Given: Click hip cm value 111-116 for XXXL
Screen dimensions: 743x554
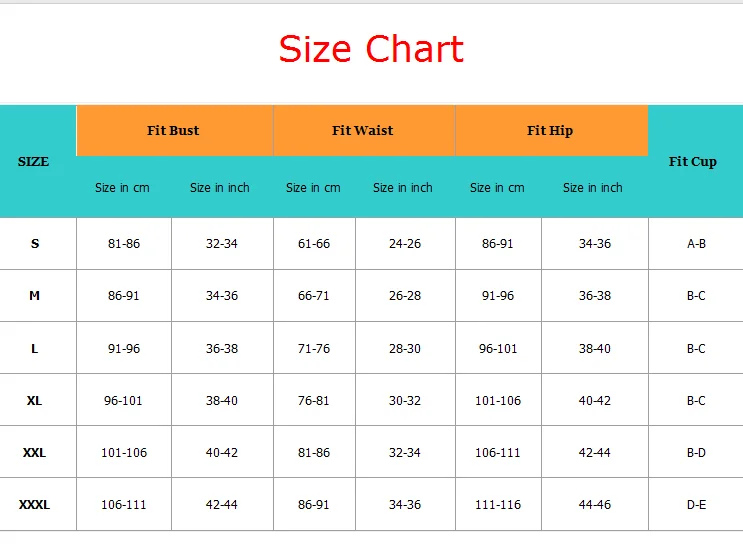Looking at the screenshot, I should pos(498,505).
